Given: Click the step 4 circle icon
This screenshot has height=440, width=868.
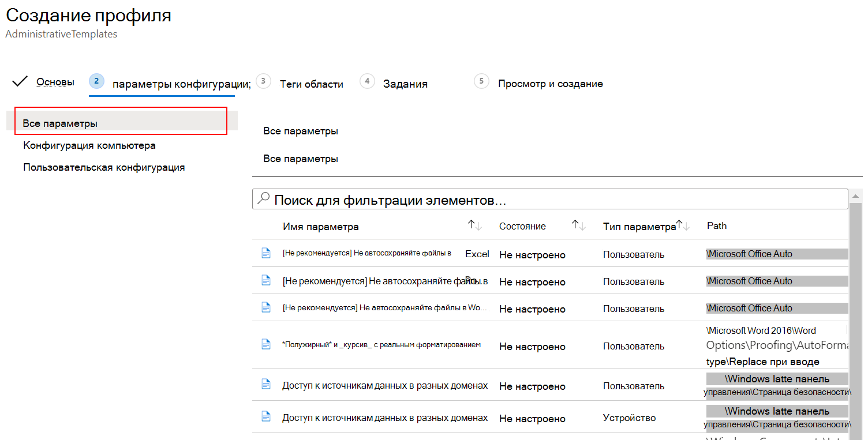Looking at the screenshot, I should pyautogui.click(x=367, y=81).
